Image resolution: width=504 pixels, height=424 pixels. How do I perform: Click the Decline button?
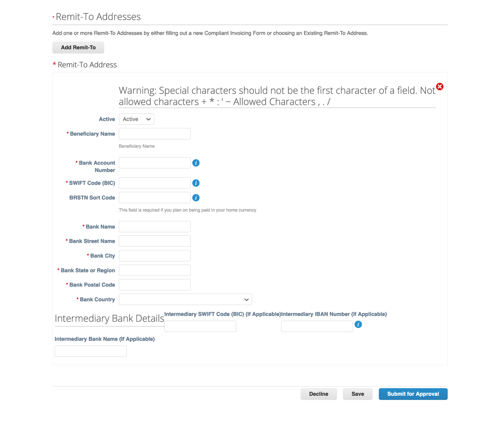click(318, 394)
